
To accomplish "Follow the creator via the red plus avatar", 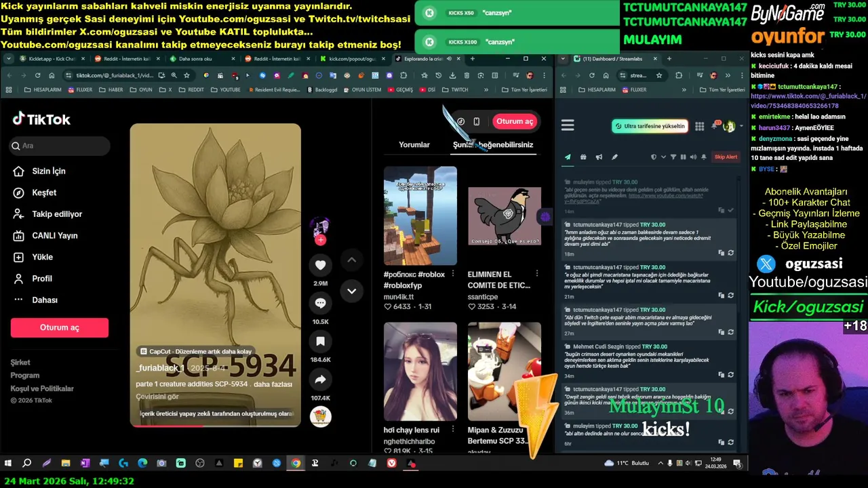I will coord(320,240).
